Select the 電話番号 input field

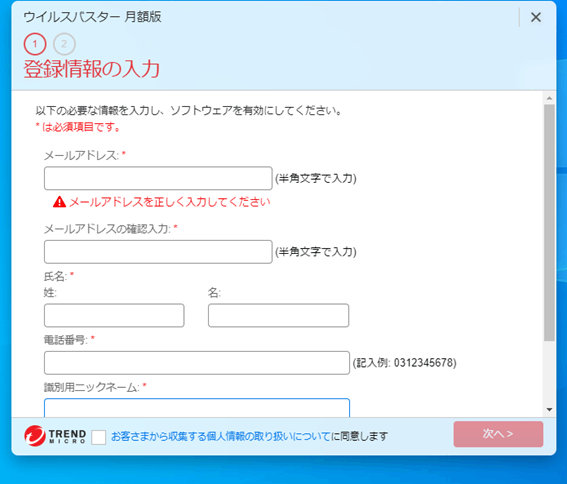coord(197,363)
